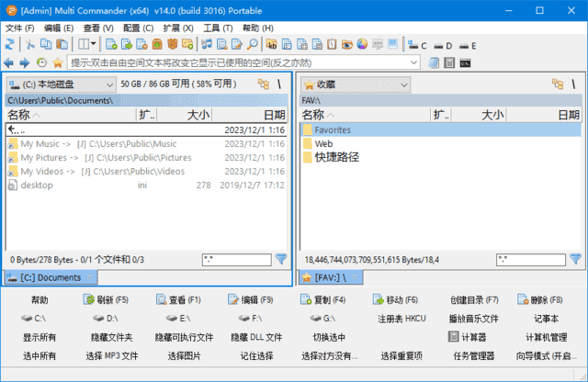Click the left panel filter funnel icon
The height and width of the screenshot is (382, 588).
(x=281, y=260)
